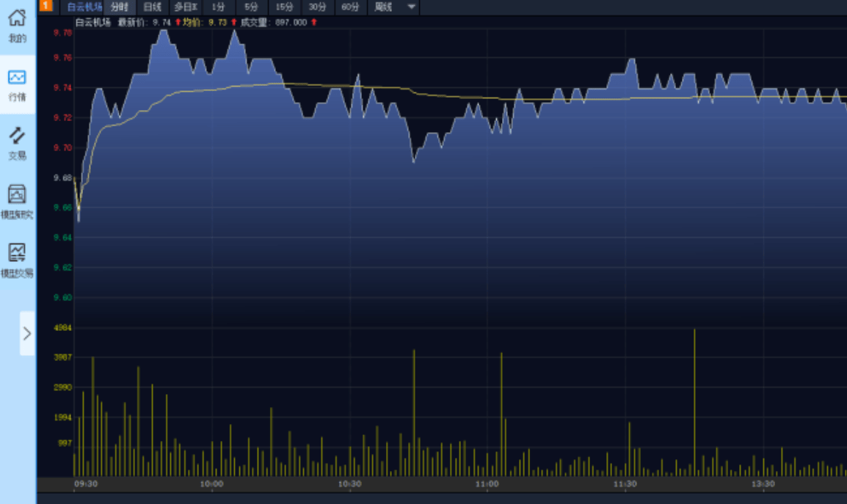Select the 多日K multi-day tab
The image size is (847, 504).
pos(186,7)
